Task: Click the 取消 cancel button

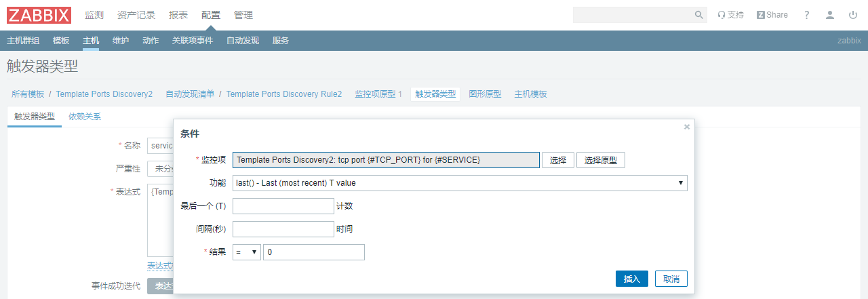Action: pos(671,279)
